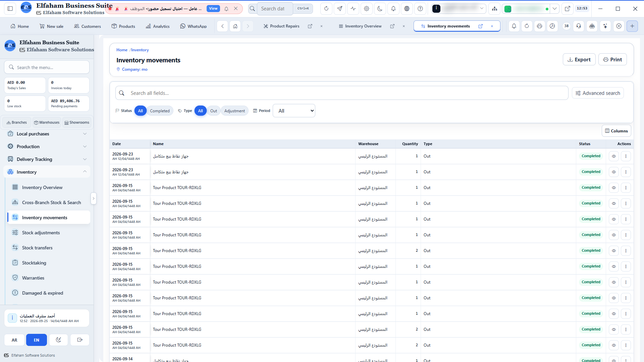Open the globe language icon
Viewport: 644px width, 362px height.
point(407,9)
